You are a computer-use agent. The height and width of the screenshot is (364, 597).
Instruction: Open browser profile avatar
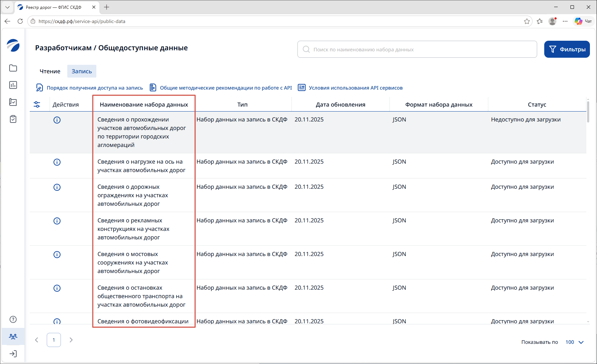552,21
